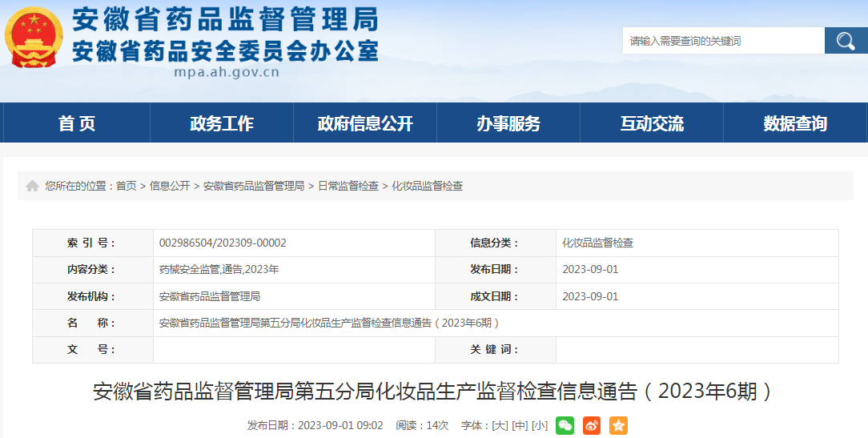868x438 pixels.
Task: Click the 发布日期 value 2023-09-01 in table
Action: 590,270
